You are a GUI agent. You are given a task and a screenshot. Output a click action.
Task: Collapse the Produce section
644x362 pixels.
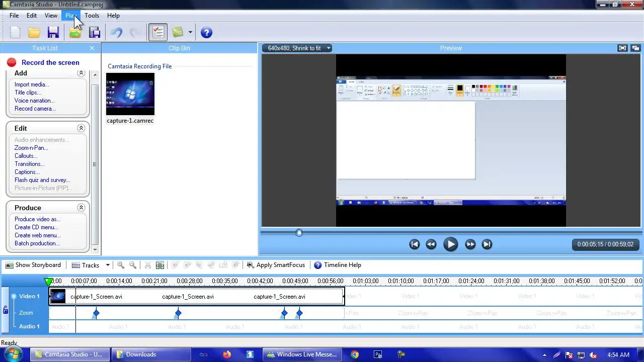(81, 208)
